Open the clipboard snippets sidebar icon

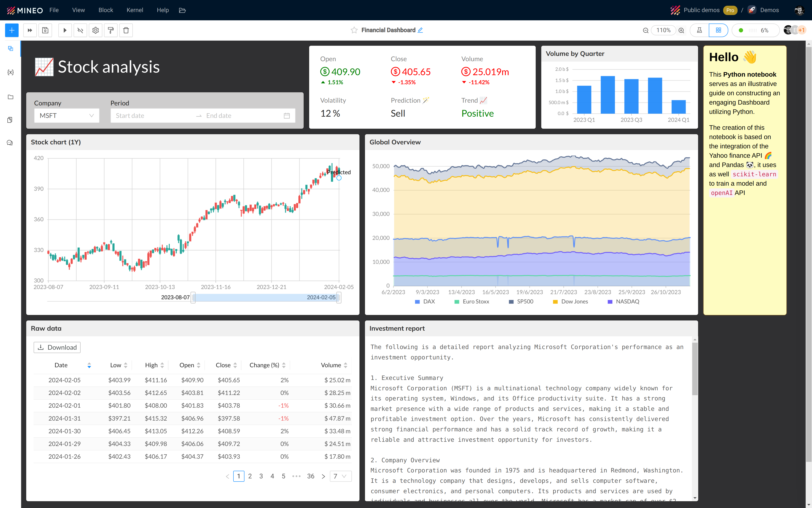10,120
